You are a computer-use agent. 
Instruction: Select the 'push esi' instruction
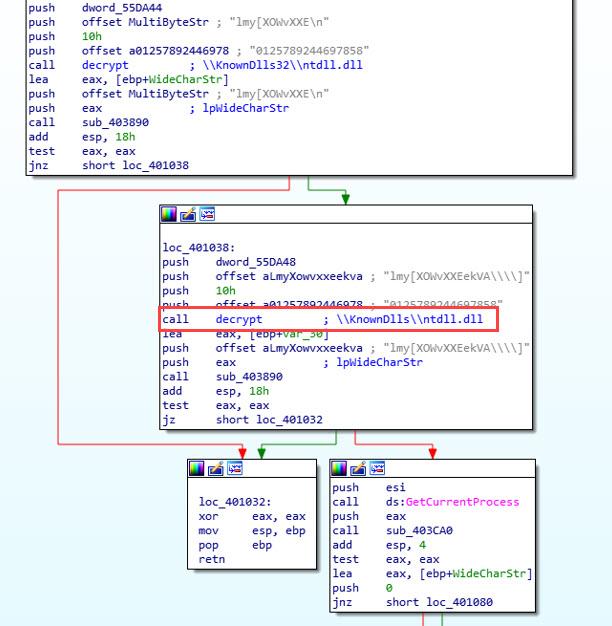click(369, 487)
